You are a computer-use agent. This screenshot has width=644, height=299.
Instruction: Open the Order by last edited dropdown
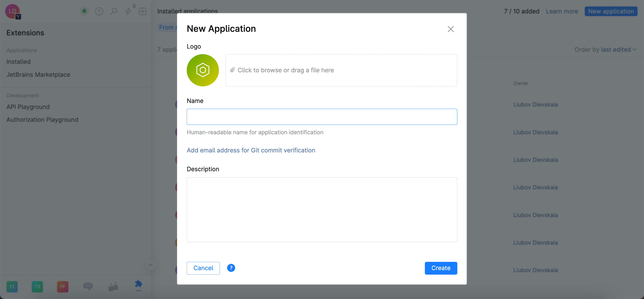click(x=605, y=49)
